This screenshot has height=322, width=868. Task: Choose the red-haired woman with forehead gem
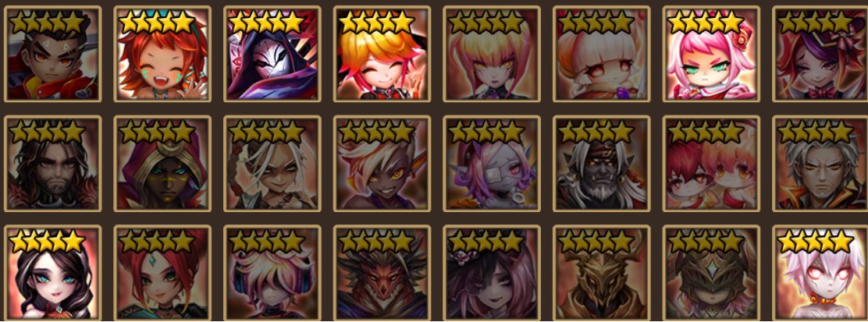coord(162,274)
